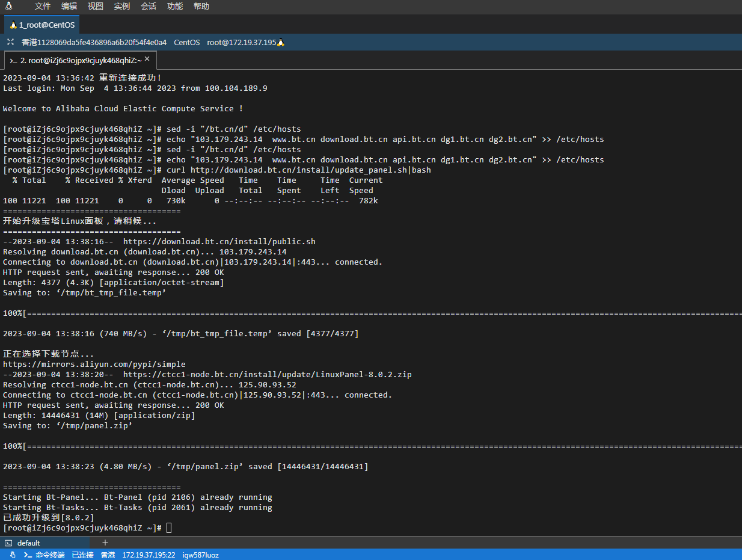The width and height of the screenshot is (742, 560).
Task: Click the 命令终端 terminal prompt icon
Action: (28, 555)
